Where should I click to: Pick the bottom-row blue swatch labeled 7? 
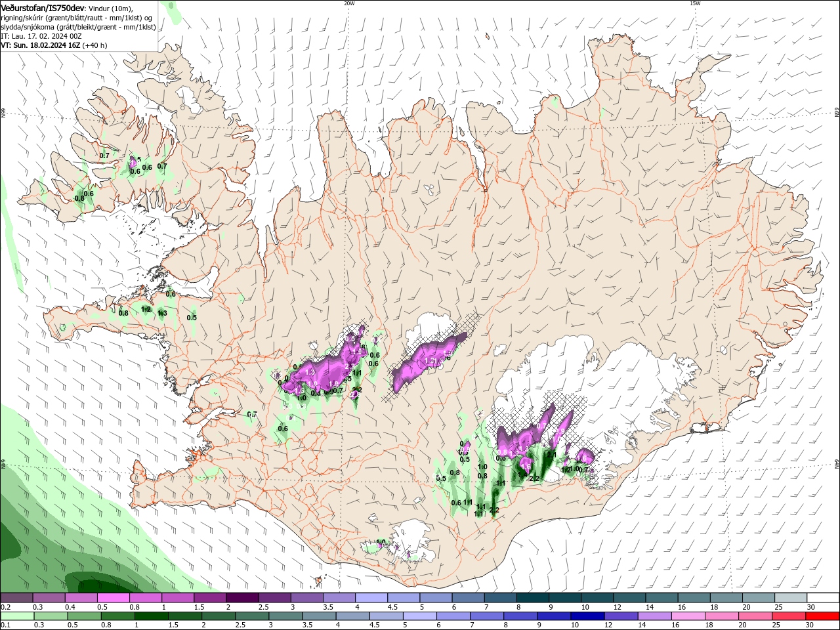coord(486,616)
